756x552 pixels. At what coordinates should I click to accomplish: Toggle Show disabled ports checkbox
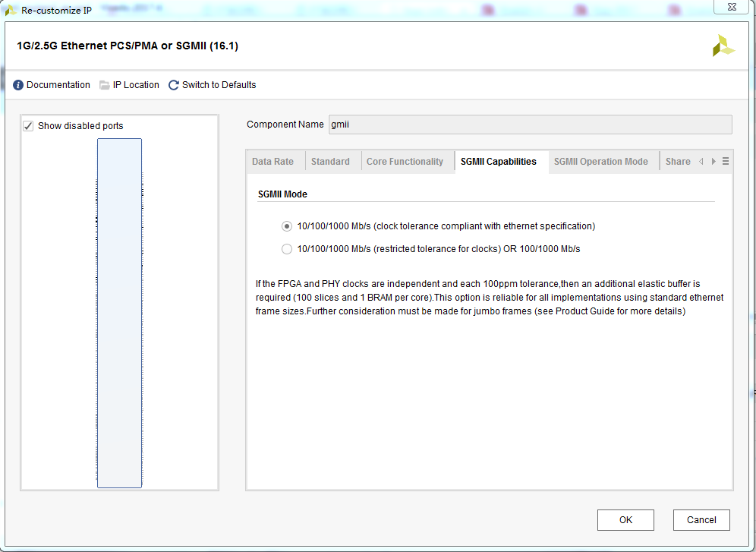[28, 126]
